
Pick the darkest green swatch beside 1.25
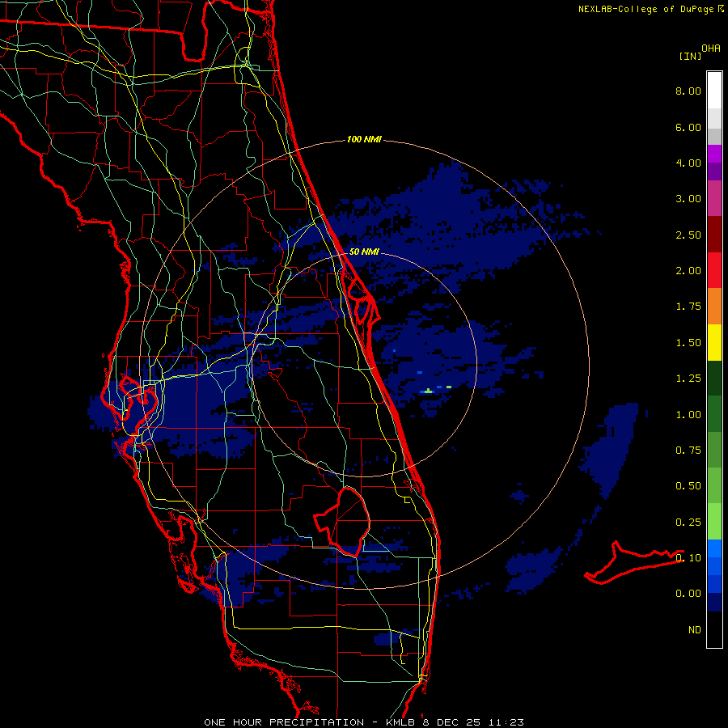coord(714,378)
